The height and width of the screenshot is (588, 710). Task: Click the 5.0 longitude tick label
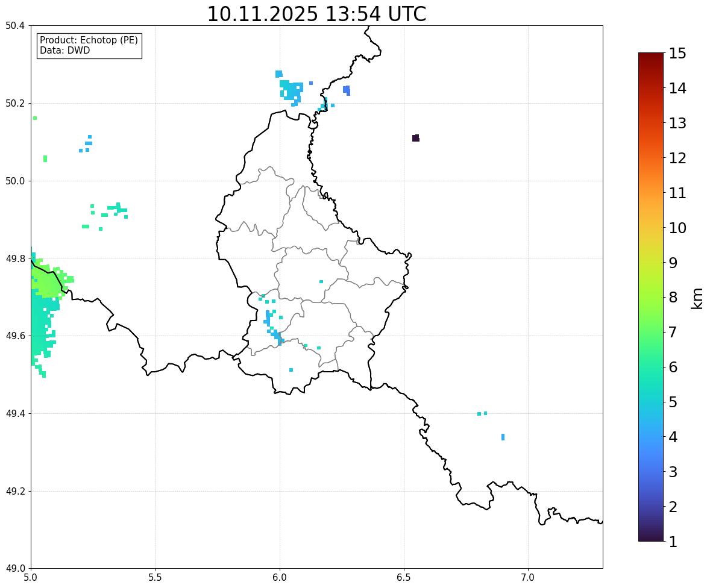[x=31, y=578]
